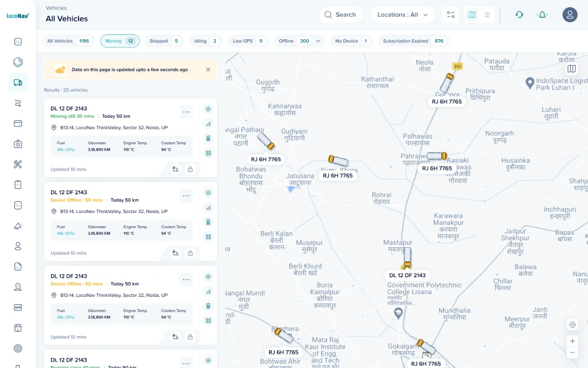Screen dimensions: 588x368
Task: Open the routes icon in left sidebar
Action: point(18,103)
